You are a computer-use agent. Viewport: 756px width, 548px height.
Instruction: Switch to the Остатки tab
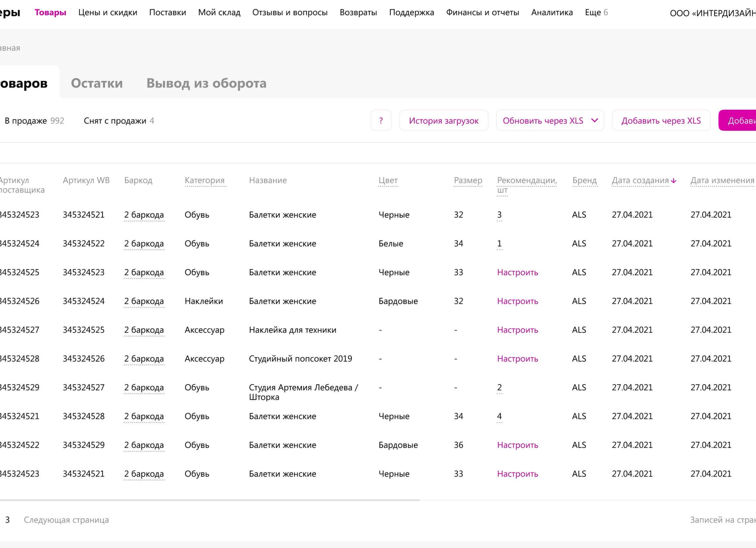97,83
